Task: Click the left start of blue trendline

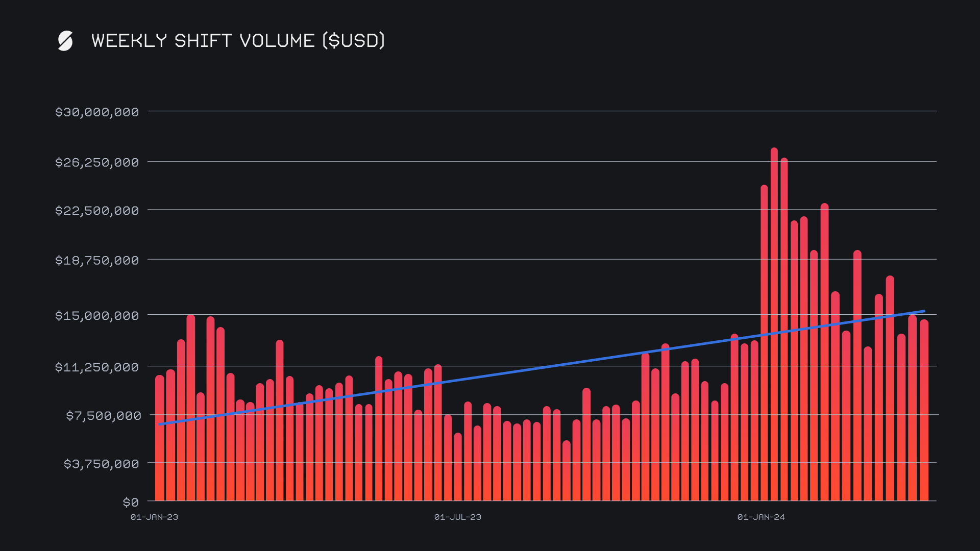Action: 160,424
